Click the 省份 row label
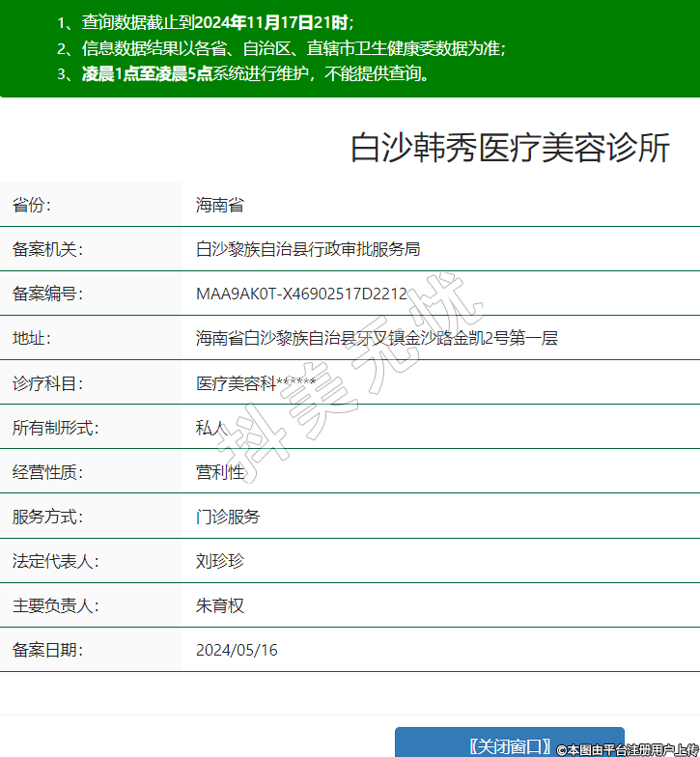The height and width of the screenshot is (757, 700). 32,205
